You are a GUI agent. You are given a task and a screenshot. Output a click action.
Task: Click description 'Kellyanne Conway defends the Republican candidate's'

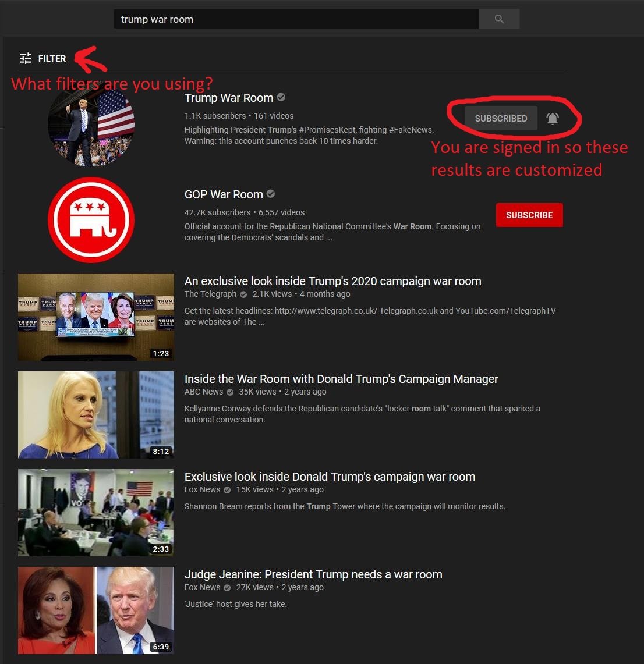pyautogui.click(x=362, y=414)
